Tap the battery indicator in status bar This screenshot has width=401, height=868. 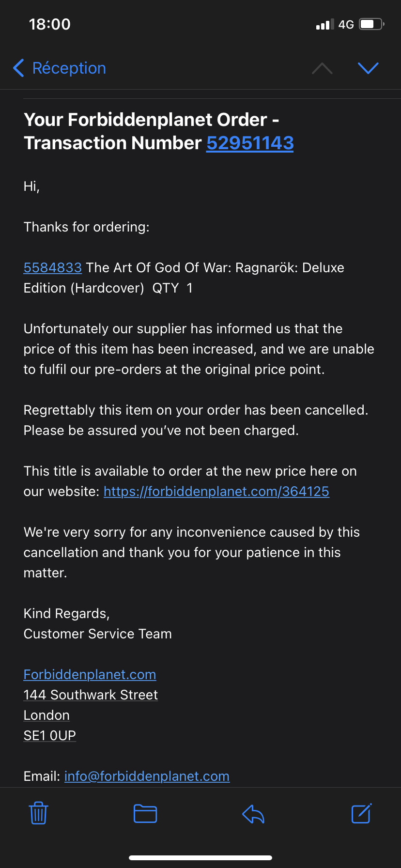[x=371, y=24]
